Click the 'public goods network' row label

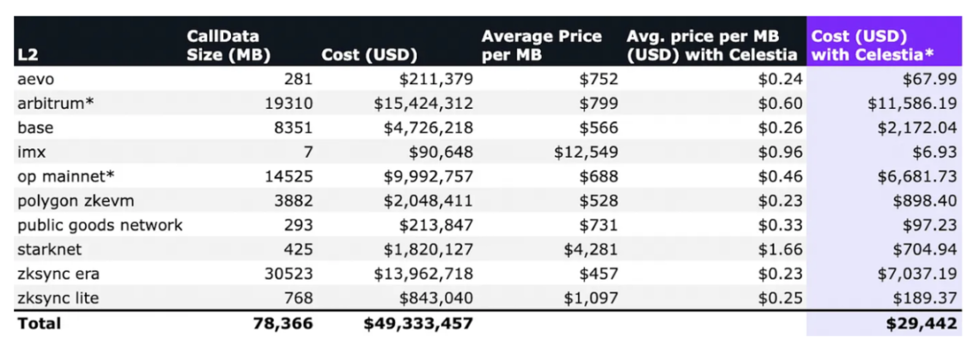pyautogui.click(x=100, y=226)
